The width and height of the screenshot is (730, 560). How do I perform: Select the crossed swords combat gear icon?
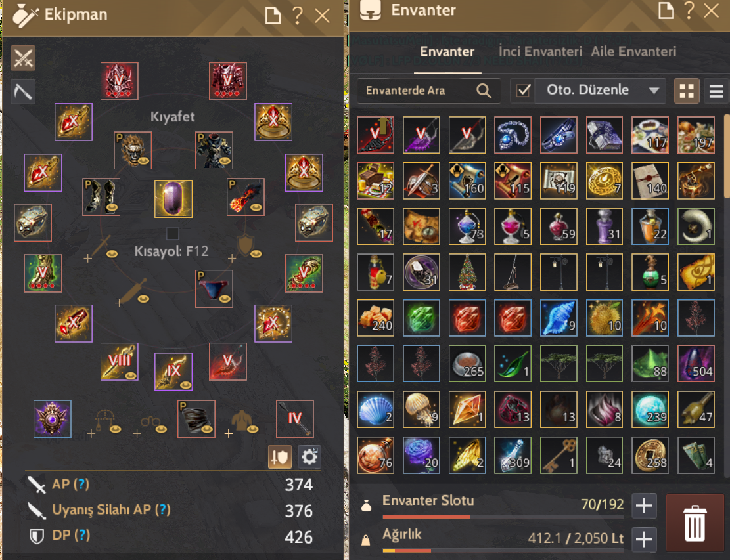tap(23, 58)
